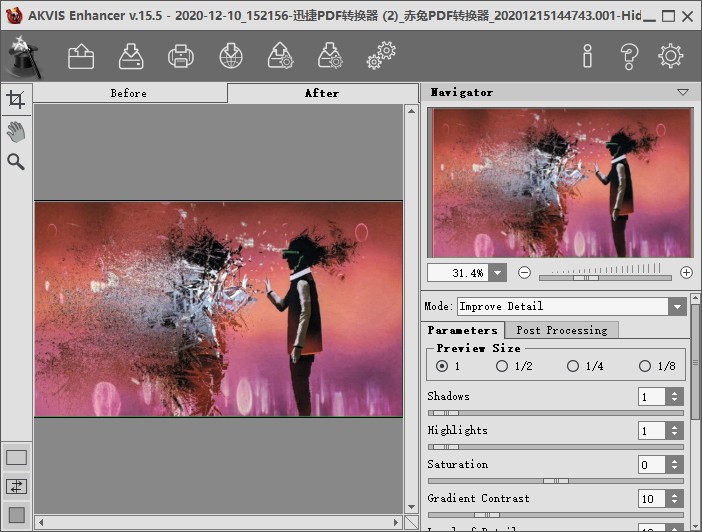The height and width of the screenshot is (532, 702).
Task: Zoom out with the minus icon
Action: coord(524,272)
